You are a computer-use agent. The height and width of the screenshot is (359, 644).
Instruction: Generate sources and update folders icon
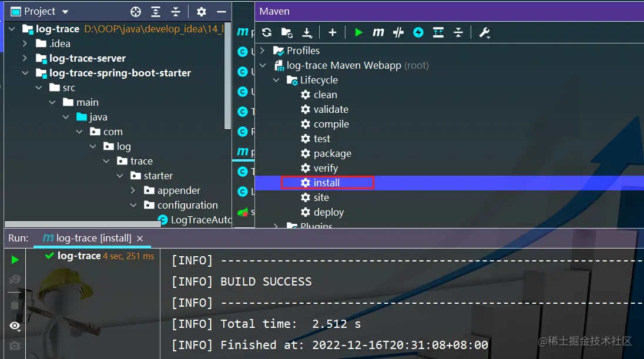pyautogui.click(x=287, y=32)
